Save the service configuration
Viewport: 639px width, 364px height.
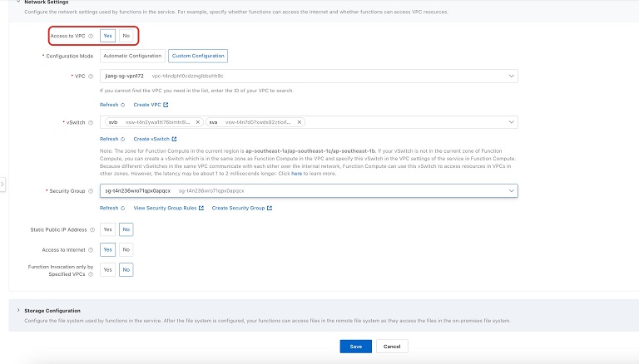click(x=356, y=347)
